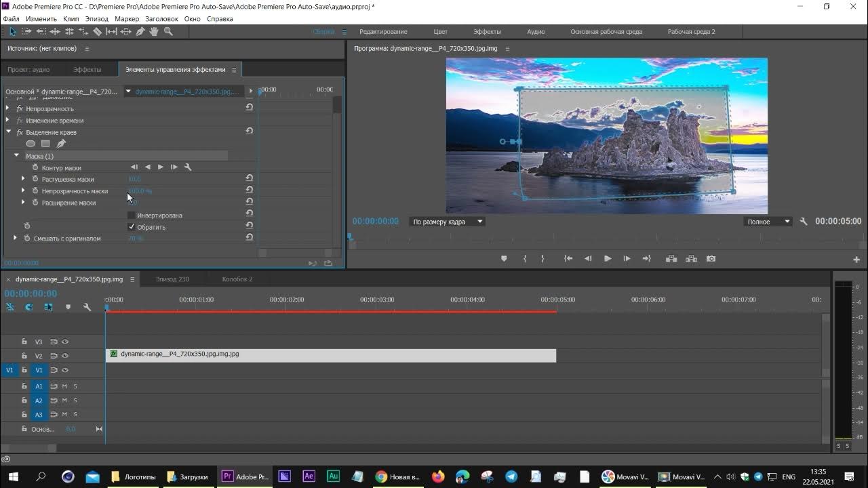Step back one frame
The height and width of the screenshot is (488, 868).
click(588, 259)
